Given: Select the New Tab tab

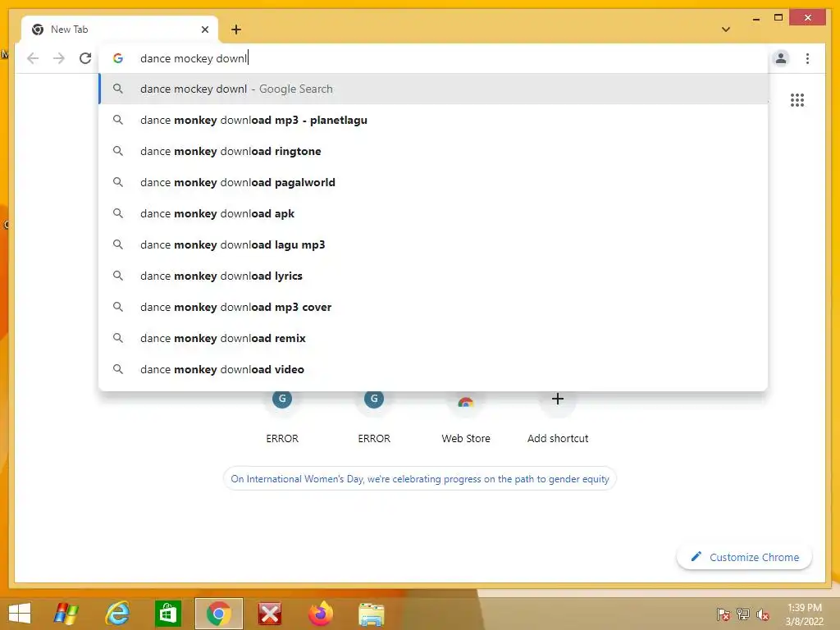Looking at the screenshot, I should (x=120, y=30).
